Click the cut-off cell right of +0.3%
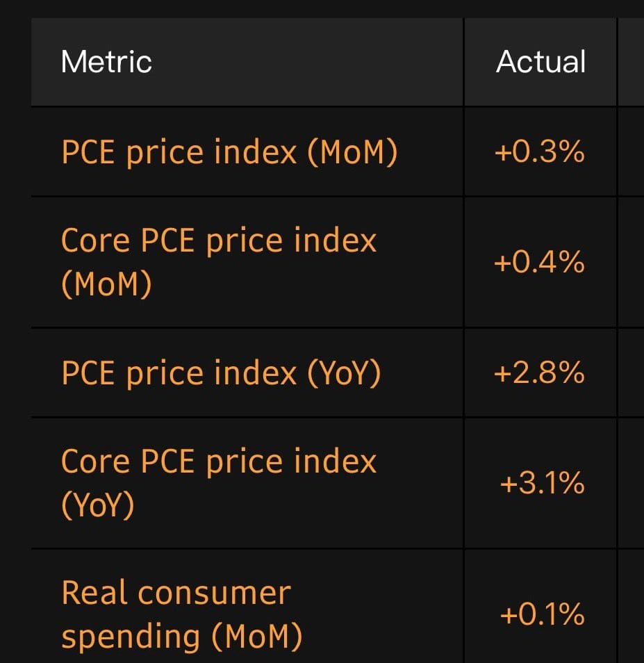644x663 pixels. pyautogui.click(x=631, y=152)
